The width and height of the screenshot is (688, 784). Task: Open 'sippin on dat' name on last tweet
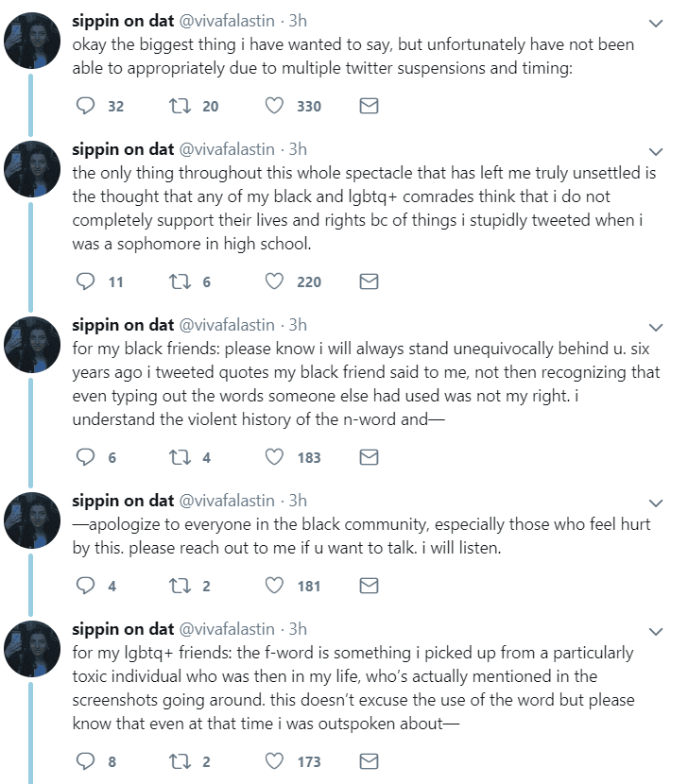123,629
